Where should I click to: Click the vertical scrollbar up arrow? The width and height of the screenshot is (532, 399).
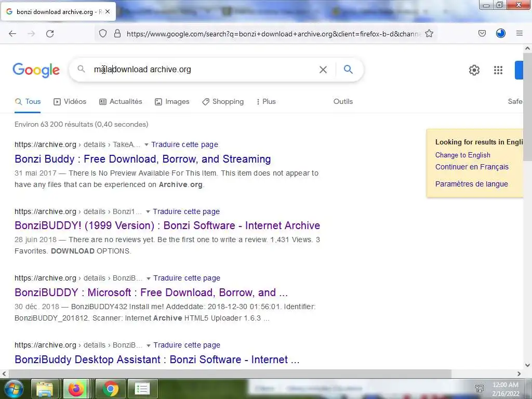pos(528,48)
